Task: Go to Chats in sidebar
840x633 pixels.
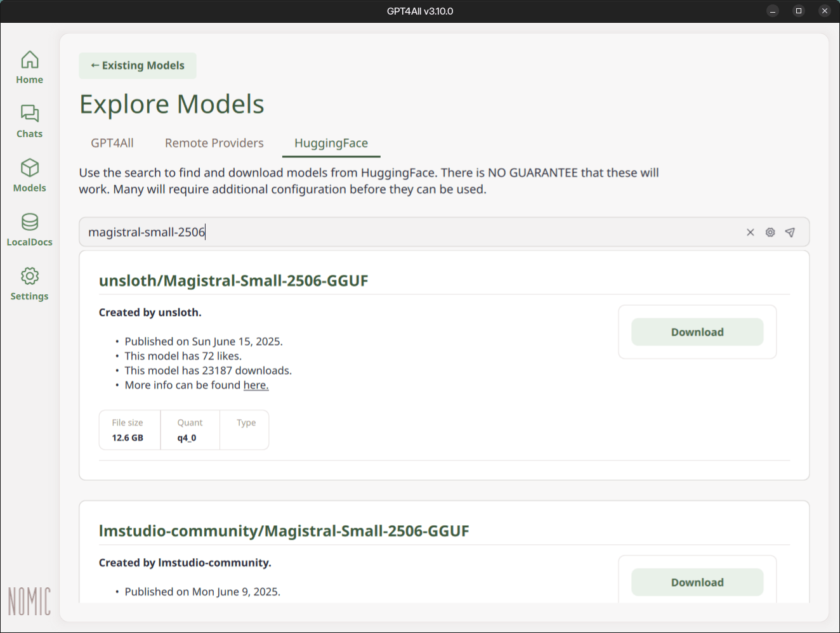Action: click(29, 121)
